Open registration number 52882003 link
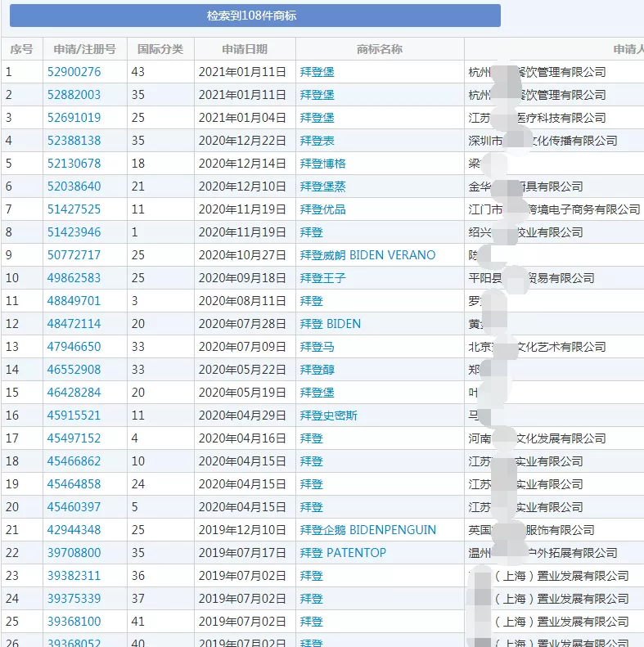 (x=74, y=95)
